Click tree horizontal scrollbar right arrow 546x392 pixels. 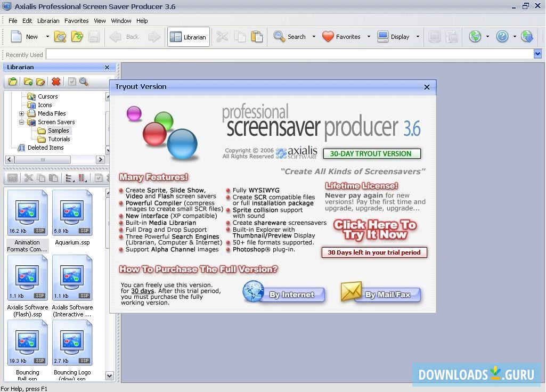100,159
